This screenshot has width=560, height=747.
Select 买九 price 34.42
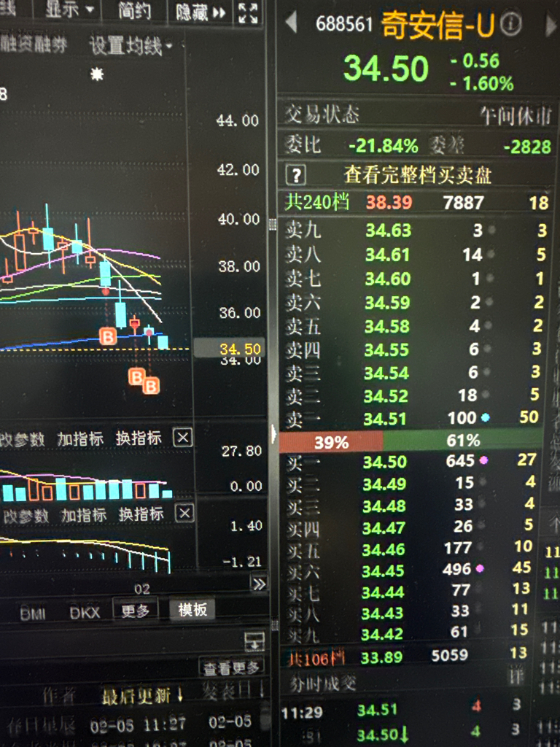pyautogui.click(x=382, y=634)
